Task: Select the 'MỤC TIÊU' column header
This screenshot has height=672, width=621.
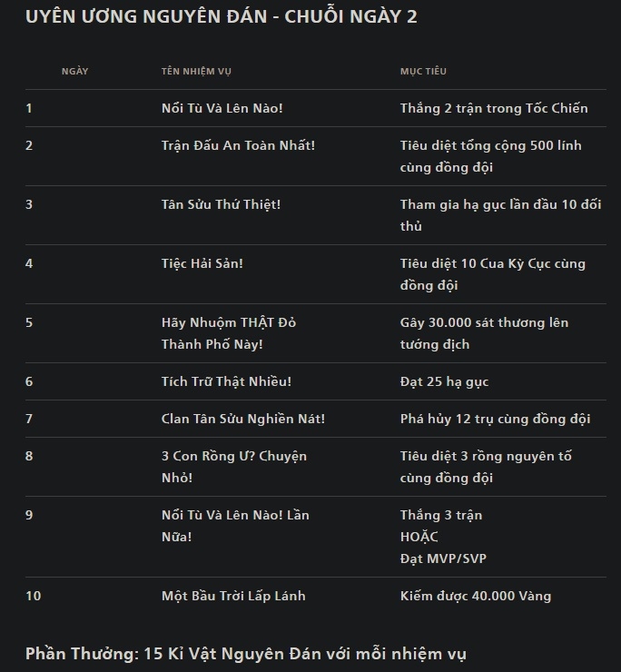Action: point(423,71)
